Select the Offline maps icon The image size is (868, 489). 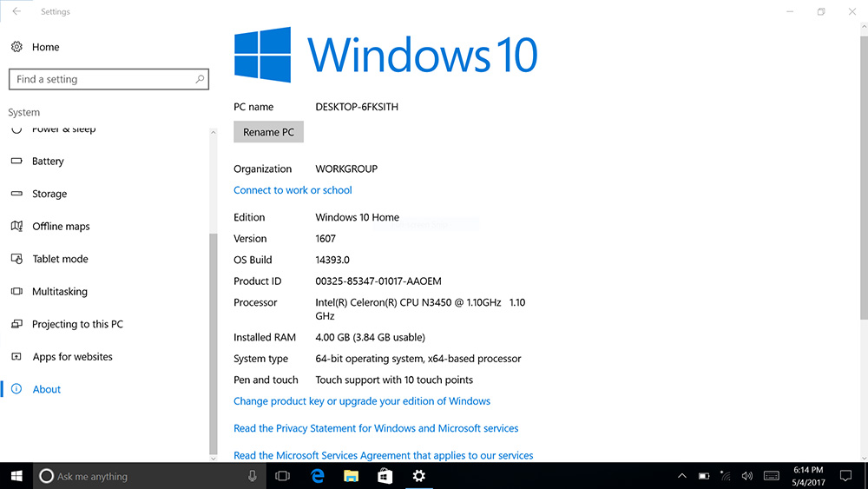[16, 226]
